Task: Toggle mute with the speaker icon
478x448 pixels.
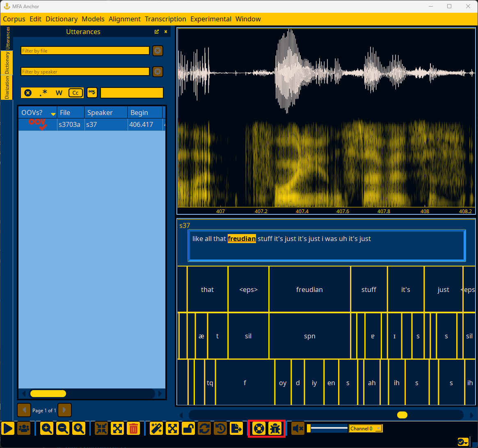Action: click(x=297, y=428)
